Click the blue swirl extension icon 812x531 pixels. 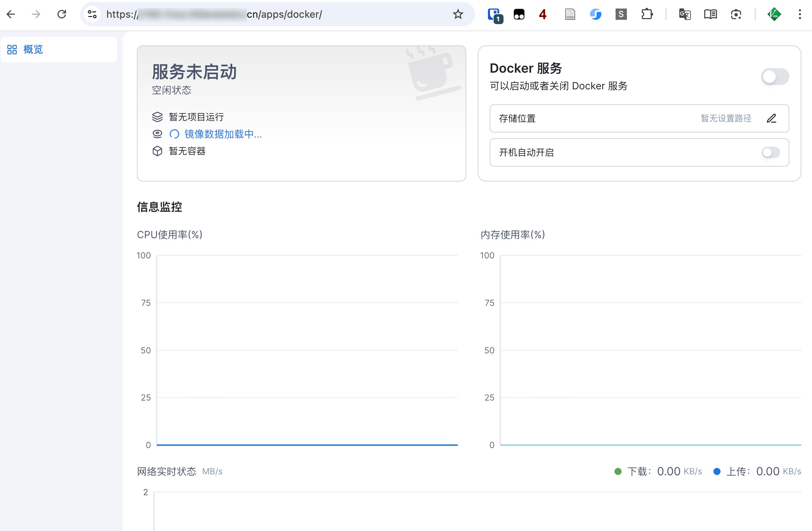(595, 14)
